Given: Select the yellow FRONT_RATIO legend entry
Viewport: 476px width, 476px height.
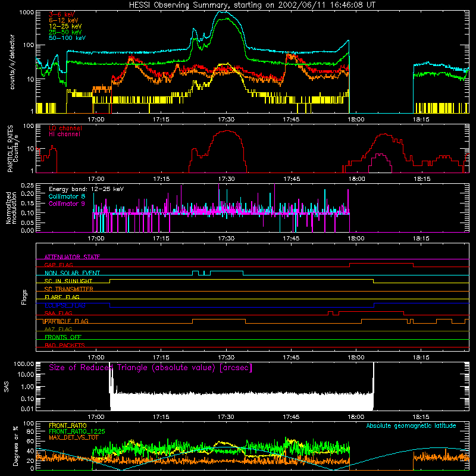Looking at the screenshot, I should point(68,426).
